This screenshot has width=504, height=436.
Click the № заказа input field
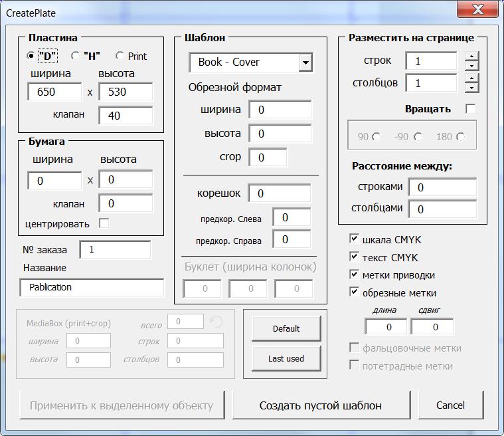[115, 249]
